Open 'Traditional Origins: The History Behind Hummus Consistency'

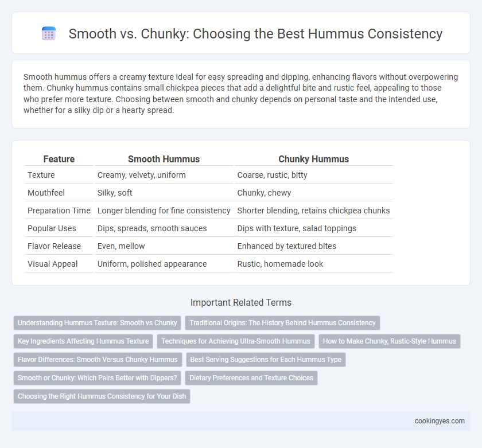(x=282, y=322)
